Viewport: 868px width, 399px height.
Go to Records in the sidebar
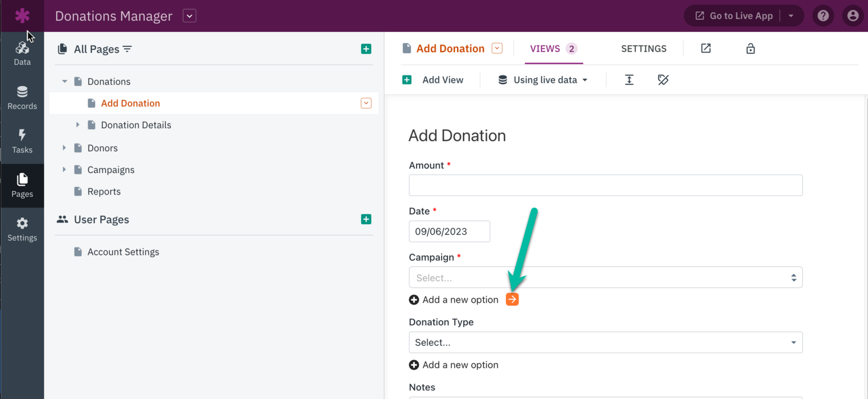coord(22,97)
